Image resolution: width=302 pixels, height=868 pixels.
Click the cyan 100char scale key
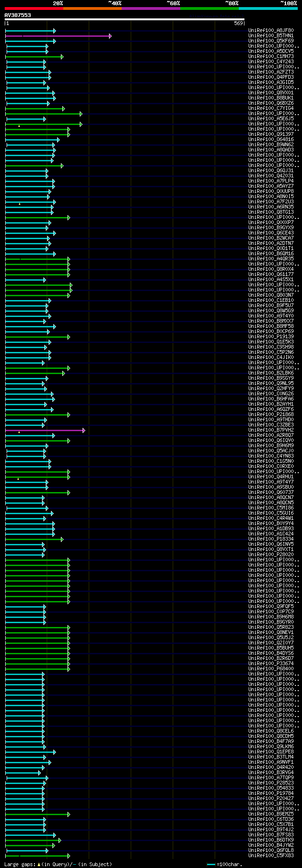point(211,864)
